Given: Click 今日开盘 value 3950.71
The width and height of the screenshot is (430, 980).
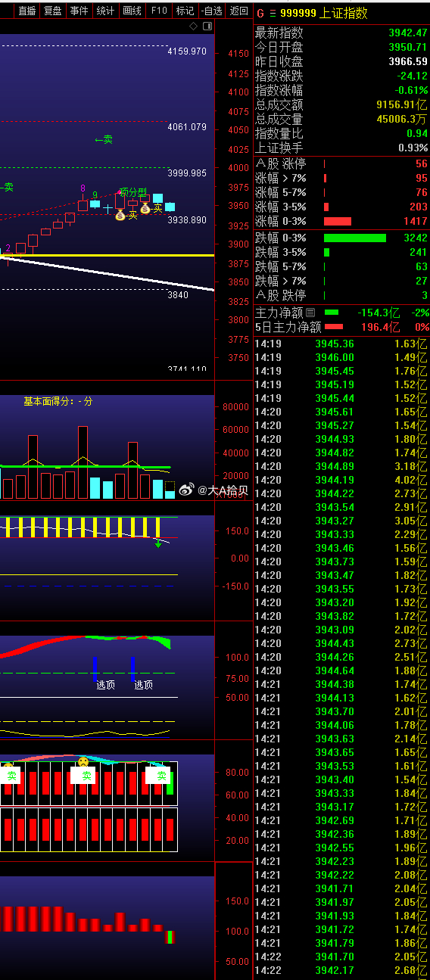Looking at the screenshot, I should (408, 47).
